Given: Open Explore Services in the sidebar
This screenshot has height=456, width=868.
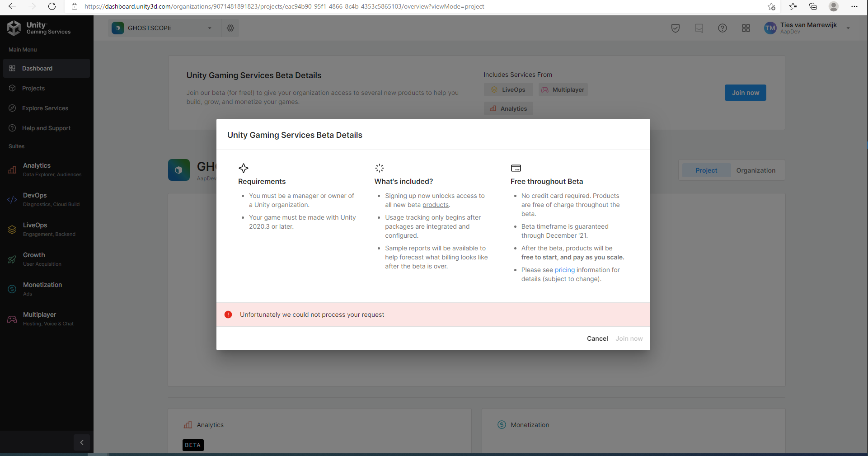Looking at the screenshot, I should [47, 108].
